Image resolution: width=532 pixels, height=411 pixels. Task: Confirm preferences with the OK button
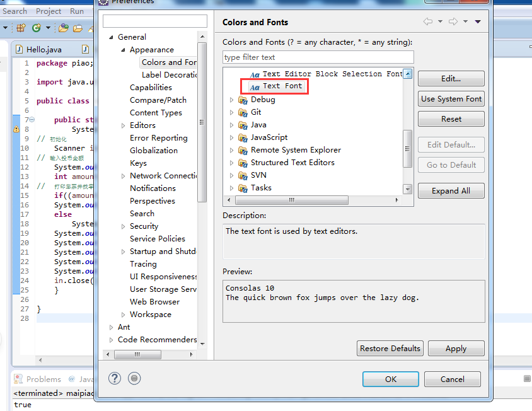point(391,379)
